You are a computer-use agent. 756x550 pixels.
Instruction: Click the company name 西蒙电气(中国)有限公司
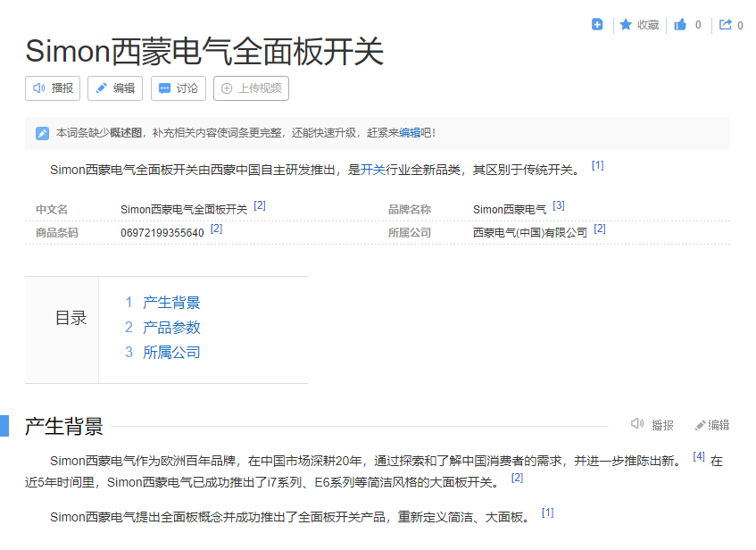tap(530, 232)
